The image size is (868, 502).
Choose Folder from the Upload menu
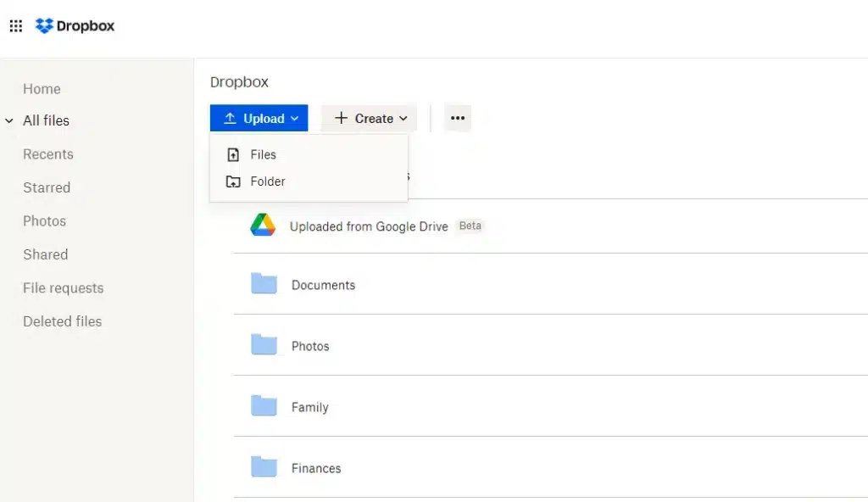click(x=309, y=181)
